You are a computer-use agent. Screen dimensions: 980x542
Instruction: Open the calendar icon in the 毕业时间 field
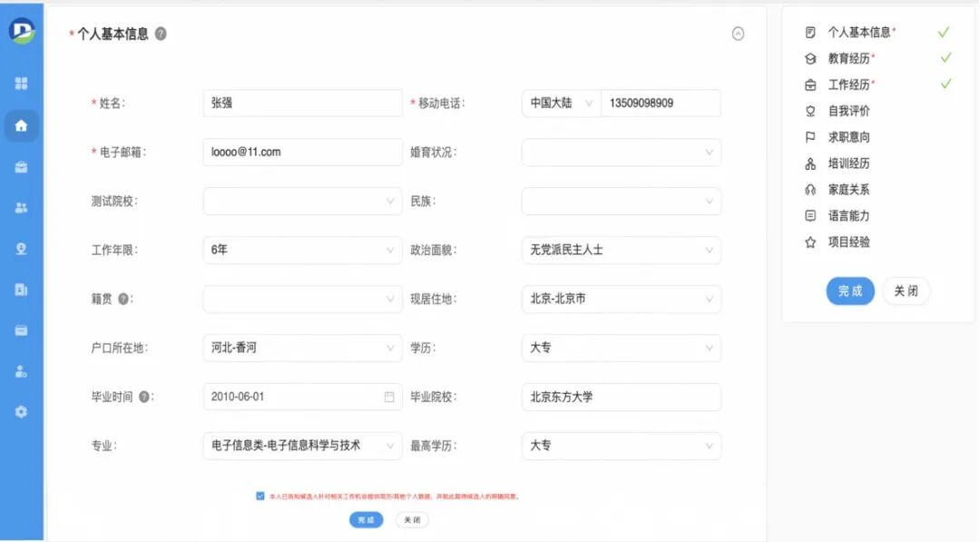tap(391, 397)
